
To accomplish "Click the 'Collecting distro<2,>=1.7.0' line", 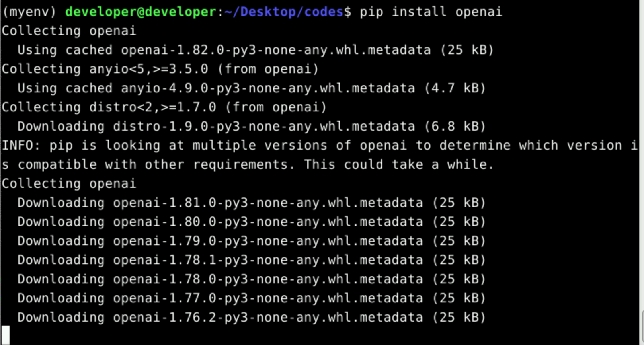I will 164,107.
